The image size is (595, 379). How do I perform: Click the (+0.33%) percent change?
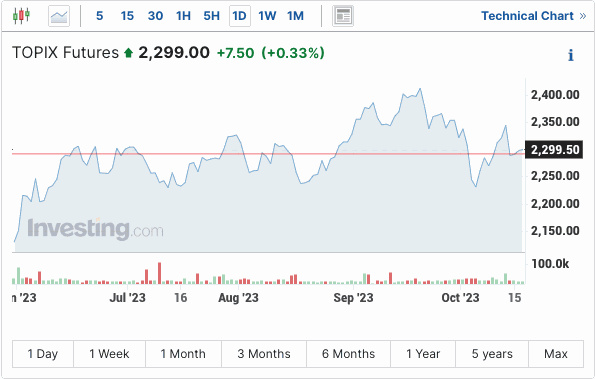tap(293, 53)
